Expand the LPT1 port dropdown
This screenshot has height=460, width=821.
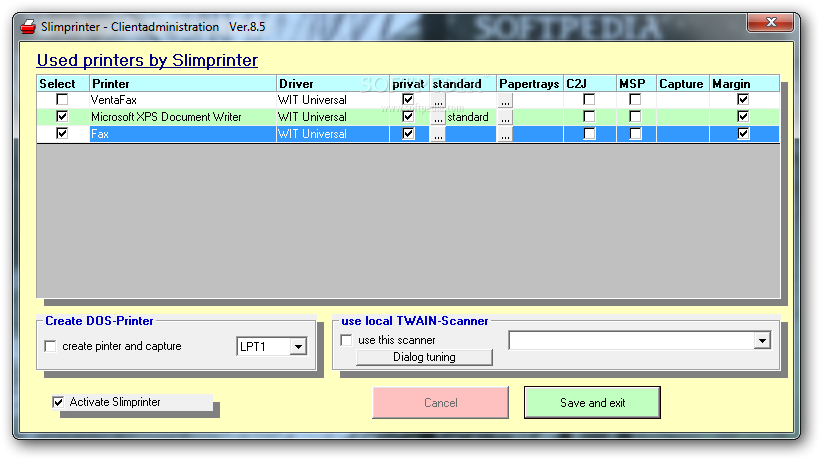[298, 346]
